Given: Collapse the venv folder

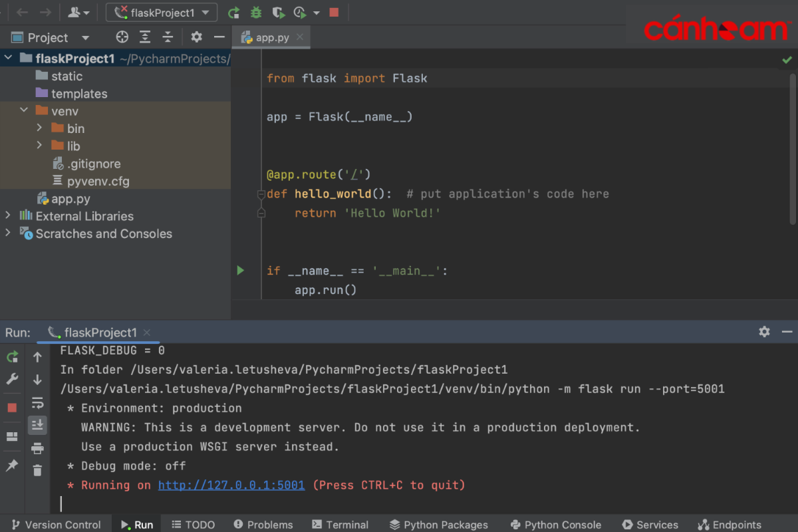Looking at the screenshot, I should (24, 111).
